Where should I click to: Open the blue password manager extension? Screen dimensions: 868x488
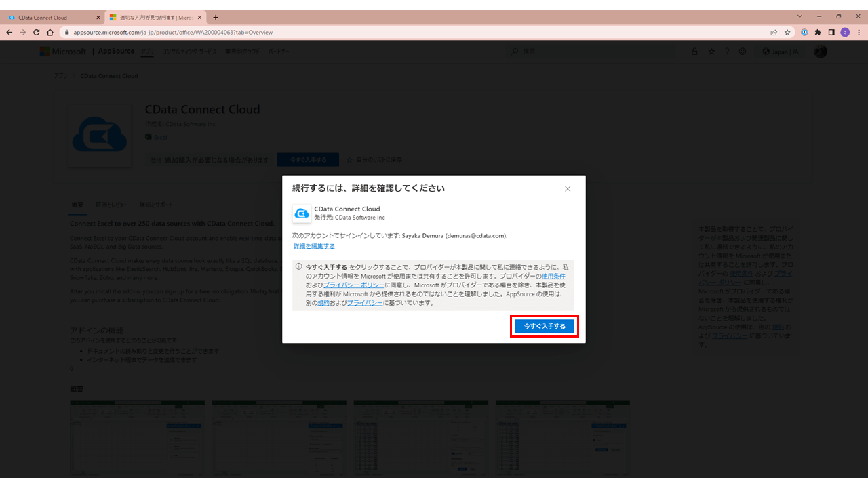(805, 32)
